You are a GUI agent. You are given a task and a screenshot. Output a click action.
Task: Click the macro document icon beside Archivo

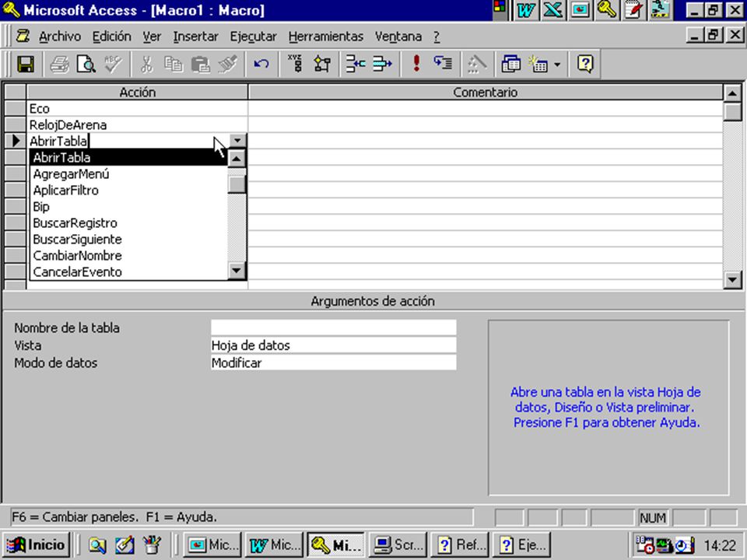[x=23, y=37]
